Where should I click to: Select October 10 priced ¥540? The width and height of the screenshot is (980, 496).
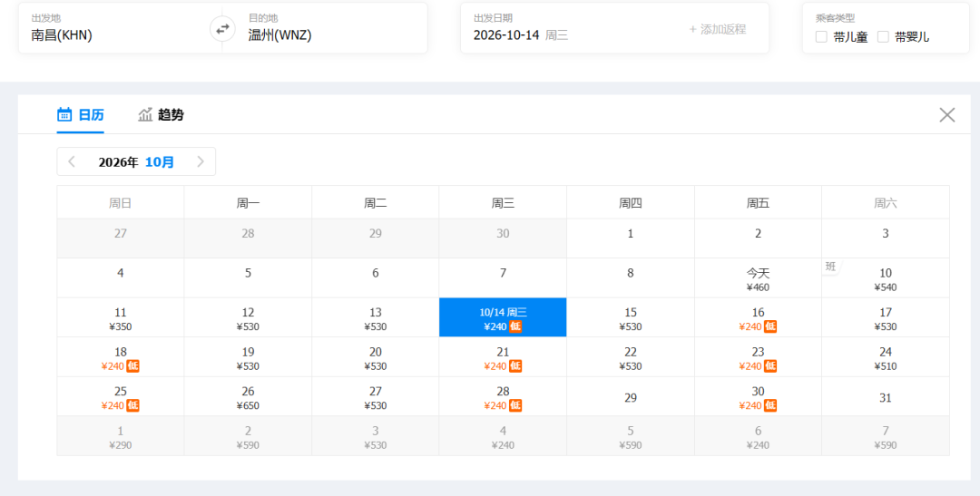[x=886, y=278]
